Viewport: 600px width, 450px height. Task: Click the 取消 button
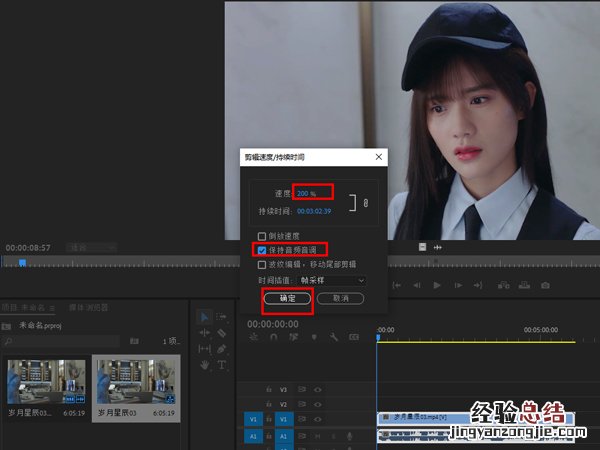[x=339, y=299]
